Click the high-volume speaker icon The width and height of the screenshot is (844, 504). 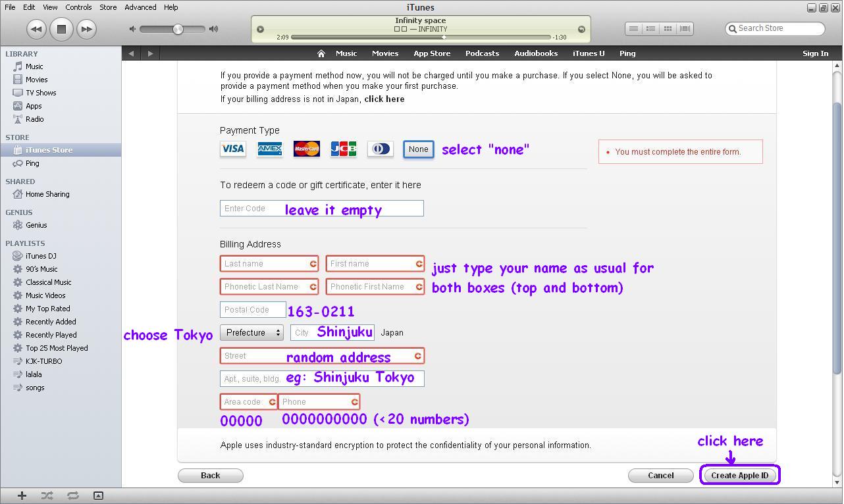coord(213,29)
